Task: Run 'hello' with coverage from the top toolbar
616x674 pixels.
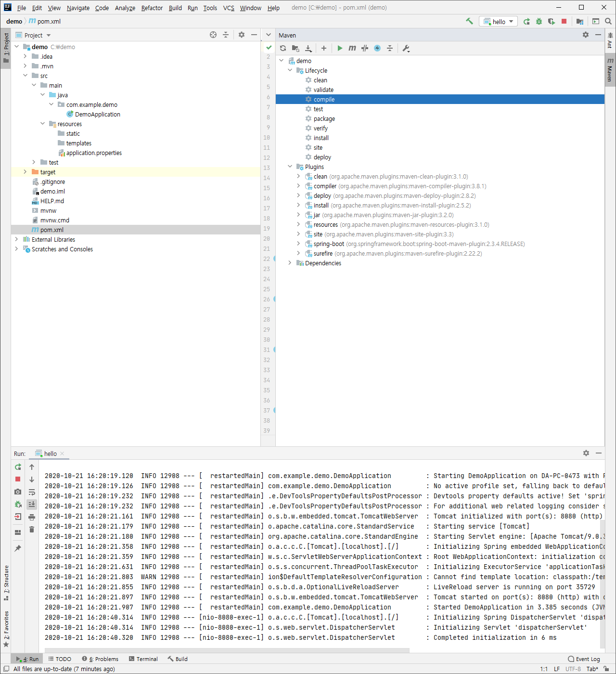Action: 552,21
